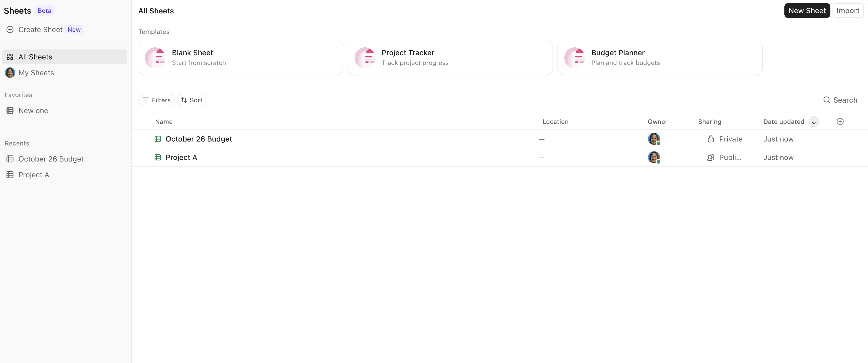Click the Project A icon in Recents

point(10,175)
